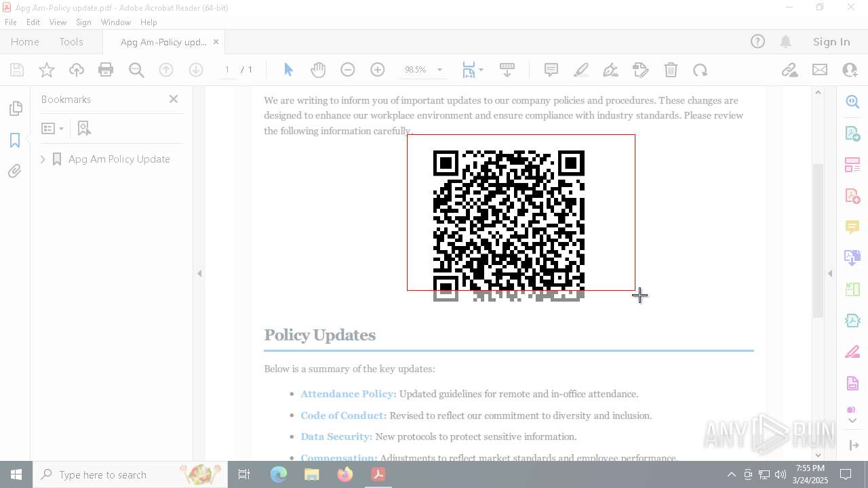The width and height of the screenshot is (868, 488).
Task: Open Microsoft Edge from the taskbar
Action: pyautogui.click(x=279, y=474)
